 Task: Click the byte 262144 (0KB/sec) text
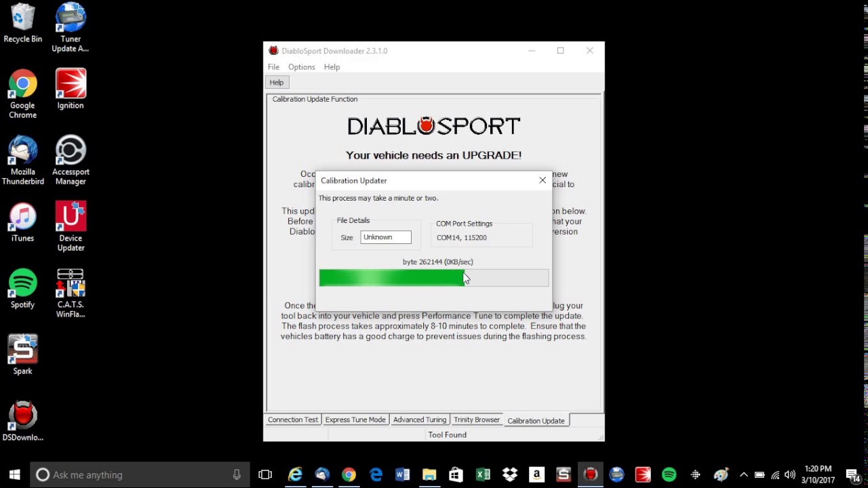(438, 262)
